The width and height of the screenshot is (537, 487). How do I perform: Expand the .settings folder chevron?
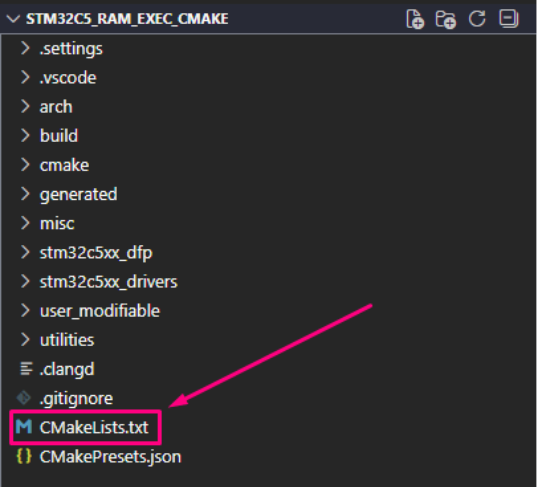(25, 48)
